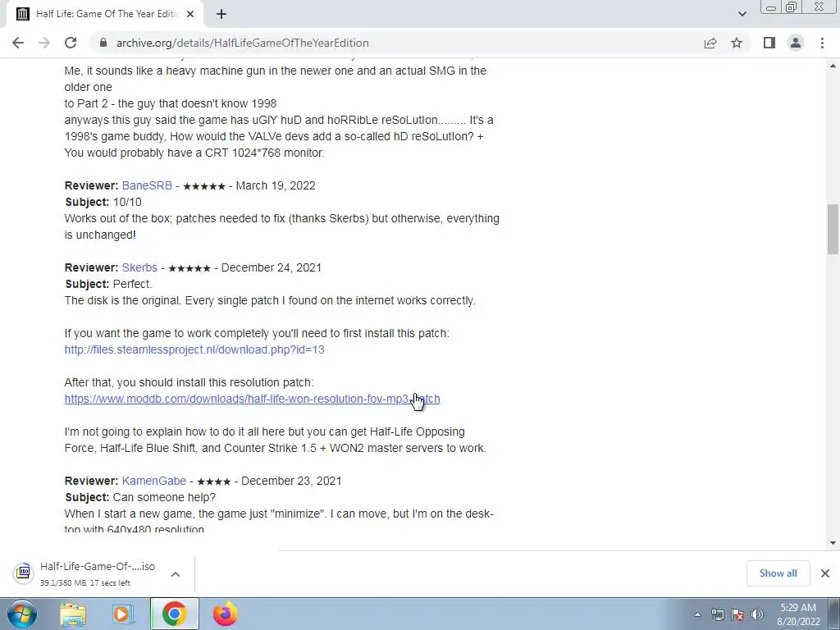Screen dimensions: 840x630
Task: Open reviewer BaneSRB's profile
Action: tap(147, 185)
